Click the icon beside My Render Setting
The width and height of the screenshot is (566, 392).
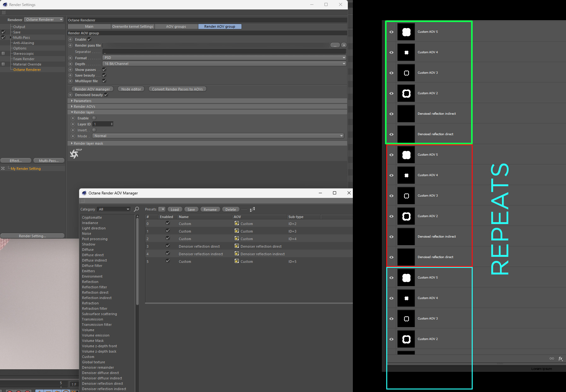[3, 169]
